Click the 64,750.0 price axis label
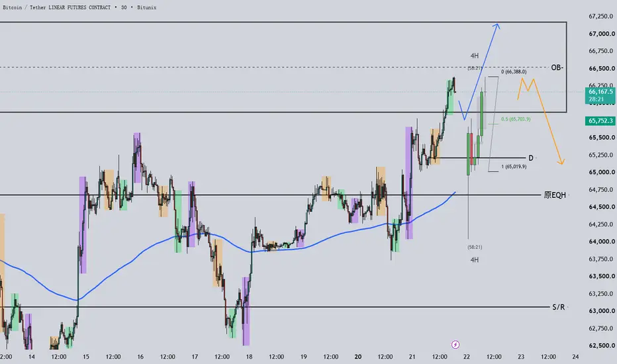Screen dimensions: 617x364 601,190
